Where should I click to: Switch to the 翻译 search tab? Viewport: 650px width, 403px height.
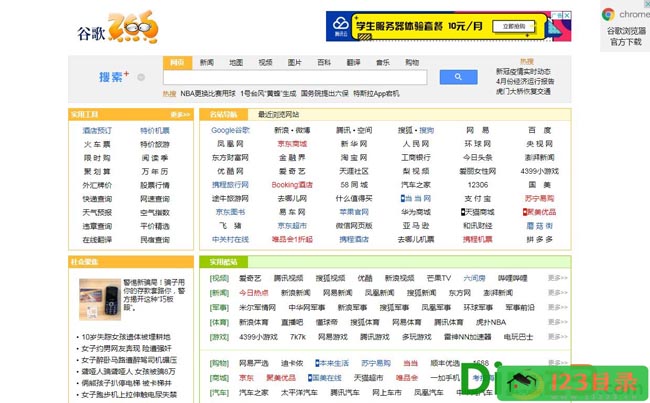[x=354, y=63]
